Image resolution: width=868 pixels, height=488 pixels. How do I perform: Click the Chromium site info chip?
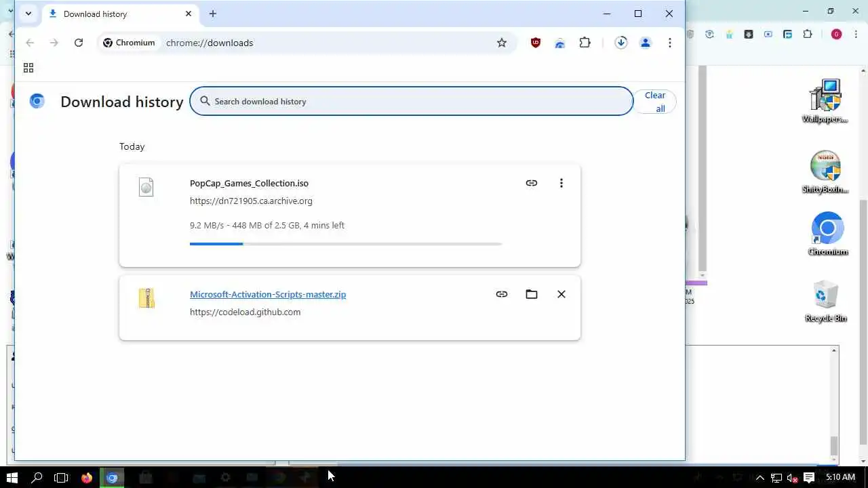(x=130, y=43)
